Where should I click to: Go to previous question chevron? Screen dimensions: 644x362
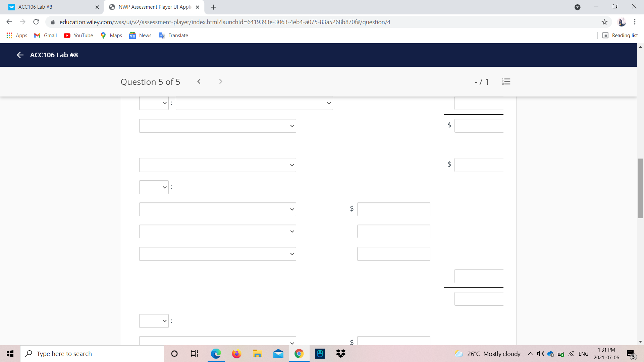pyautogui.click(x=199, y=81)
